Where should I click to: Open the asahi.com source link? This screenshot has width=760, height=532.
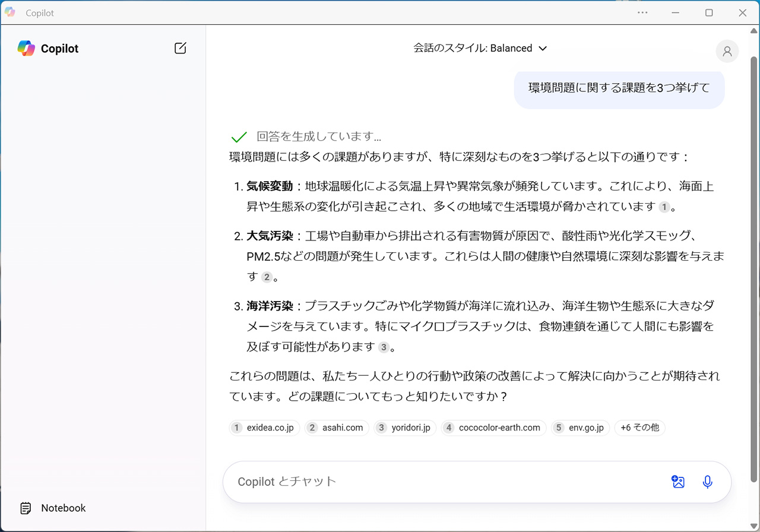tap(337, 427)
